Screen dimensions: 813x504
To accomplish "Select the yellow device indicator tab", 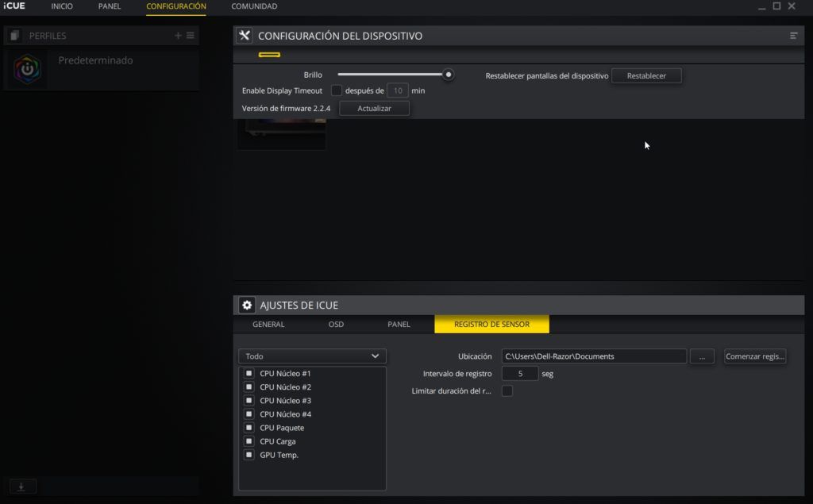I will point(269,55).
